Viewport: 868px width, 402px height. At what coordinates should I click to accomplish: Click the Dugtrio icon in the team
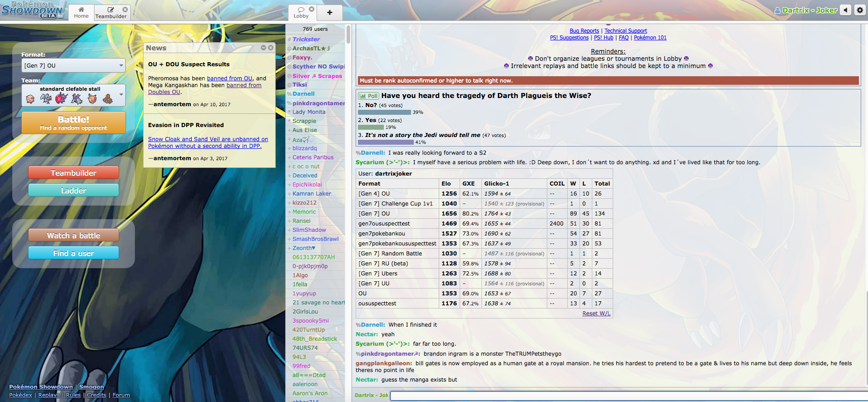108,98
